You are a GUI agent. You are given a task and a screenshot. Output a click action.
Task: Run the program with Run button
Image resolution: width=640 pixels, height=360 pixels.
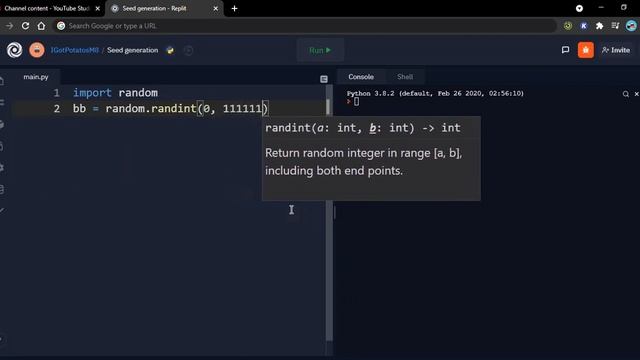[320, 50]
